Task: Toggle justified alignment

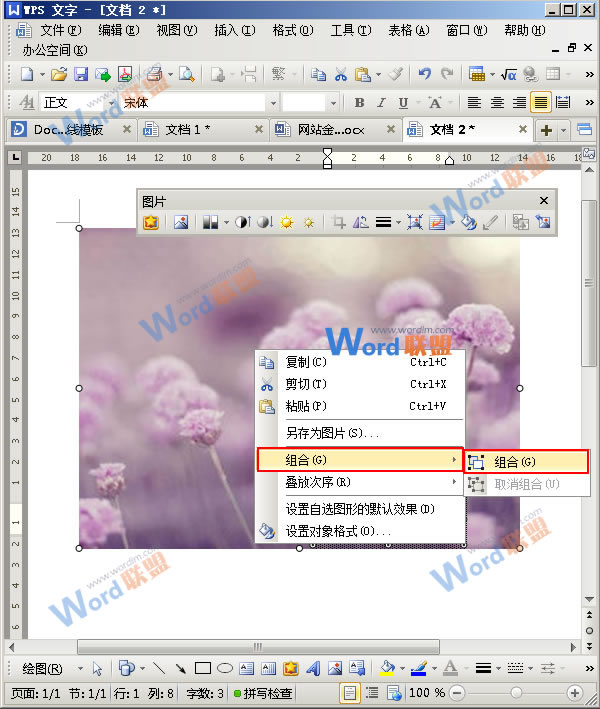Action: 541,103
